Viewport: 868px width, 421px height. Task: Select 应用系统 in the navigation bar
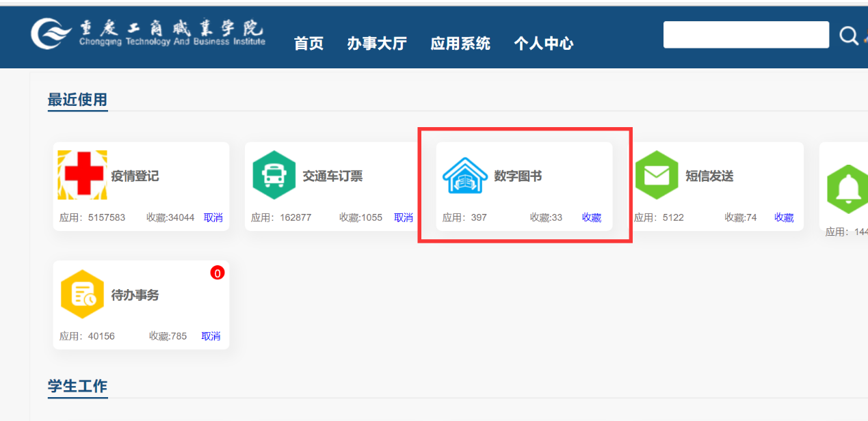pos(460,44)
